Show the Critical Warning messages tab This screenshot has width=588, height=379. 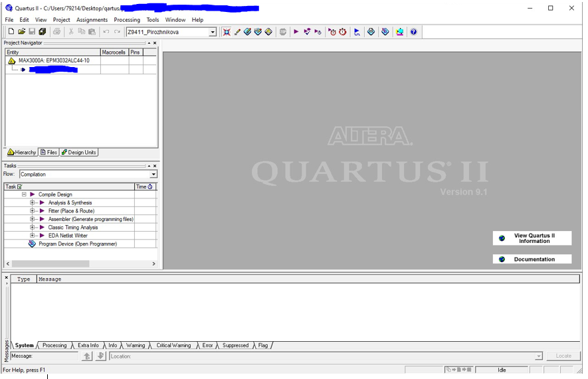[x=173, y=345]
